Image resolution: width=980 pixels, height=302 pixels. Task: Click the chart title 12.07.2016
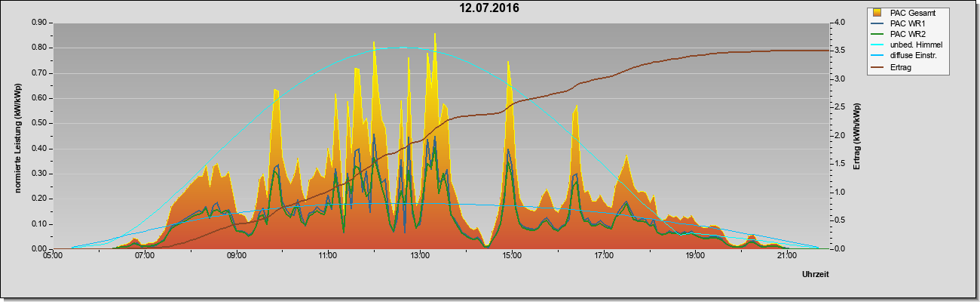click(x=489, y=9)
